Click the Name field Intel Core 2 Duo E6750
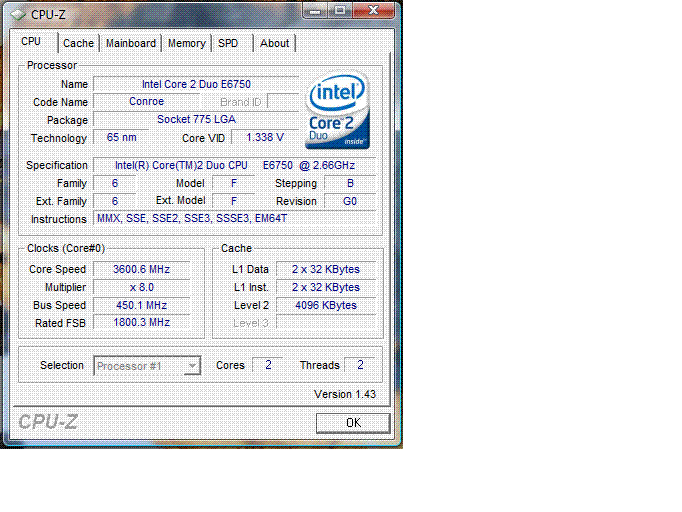The height and width of the screenshot is (512, 682). (x=196, y=84)
